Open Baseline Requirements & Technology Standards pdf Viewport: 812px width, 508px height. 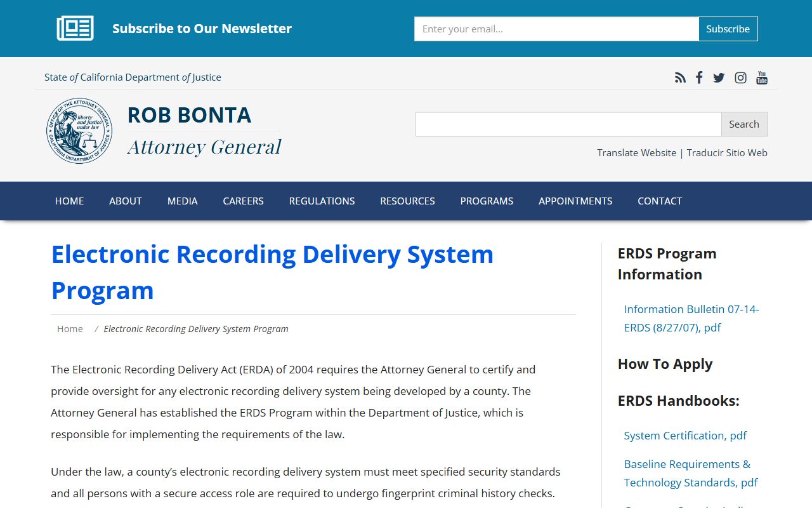coord(691,473)
